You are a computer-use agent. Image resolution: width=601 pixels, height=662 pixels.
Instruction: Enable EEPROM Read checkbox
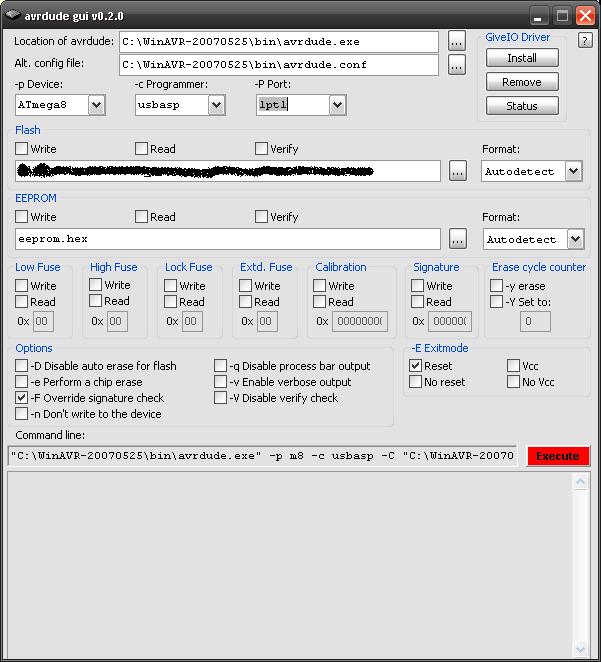tap(141, 217)
